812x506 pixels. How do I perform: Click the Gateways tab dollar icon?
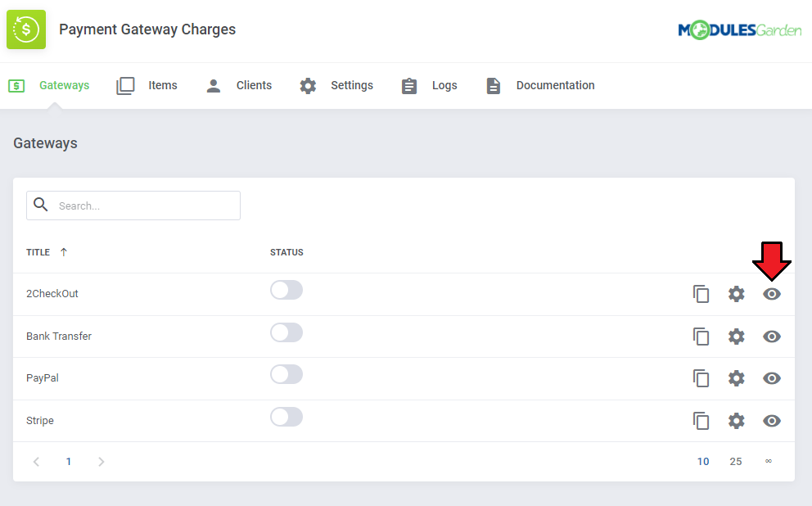[16, 85]
